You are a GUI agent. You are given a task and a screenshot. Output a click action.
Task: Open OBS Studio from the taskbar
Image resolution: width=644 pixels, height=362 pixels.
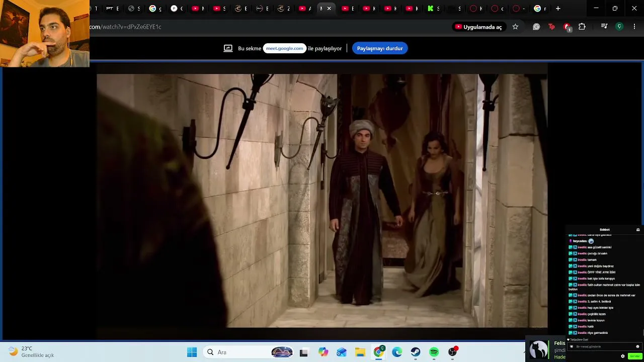point(453,352)
